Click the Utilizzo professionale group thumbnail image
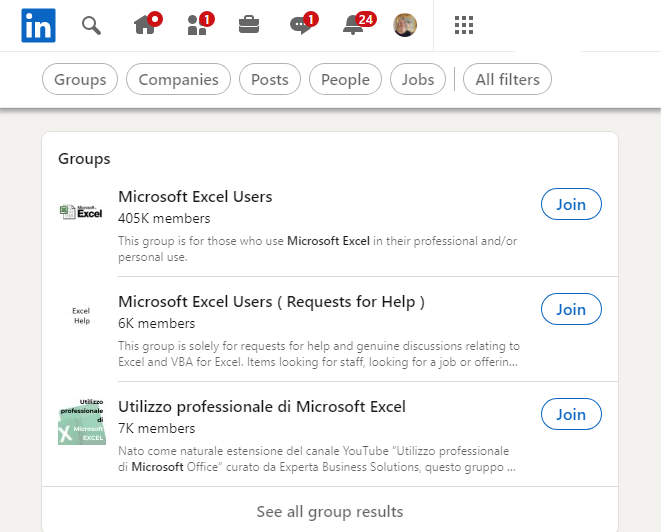The height and width of the screenshot is (532, 661). pyautogui.click(x=82, y=422)
